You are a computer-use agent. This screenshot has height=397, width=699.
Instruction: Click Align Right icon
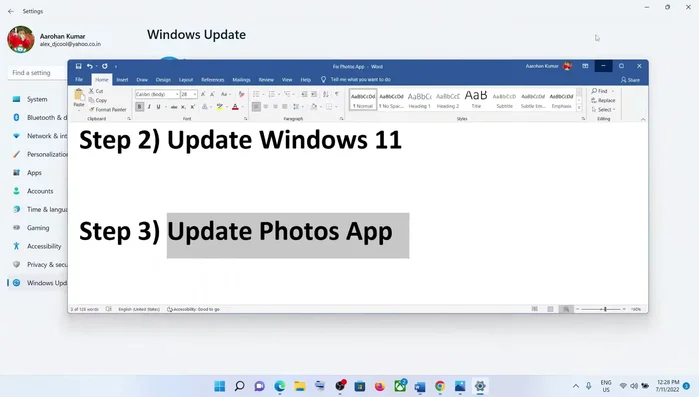[x=275, y=107]
